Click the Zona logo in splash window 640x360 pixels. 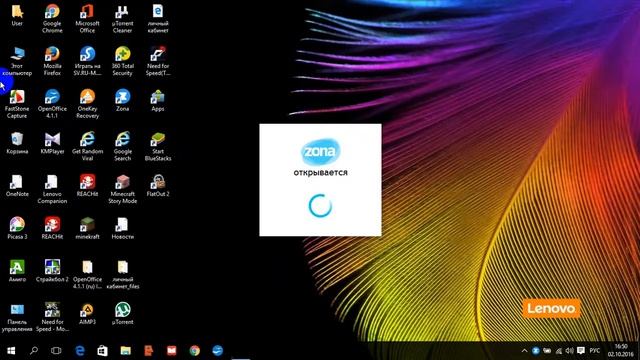point(320,152)
